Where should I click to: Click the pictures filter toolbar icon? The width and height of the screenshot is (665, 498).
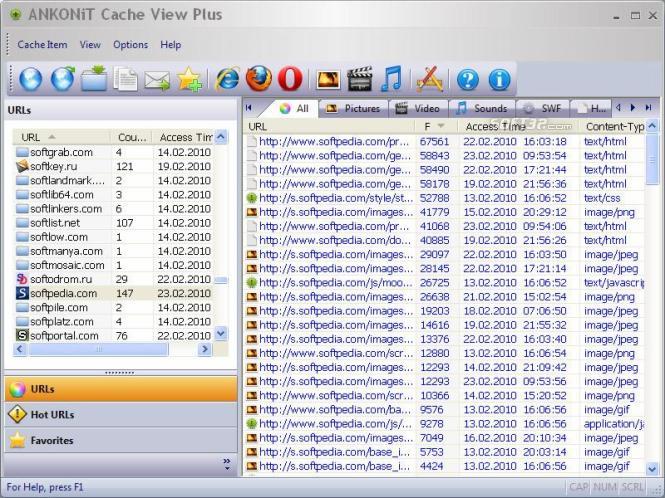328,80
